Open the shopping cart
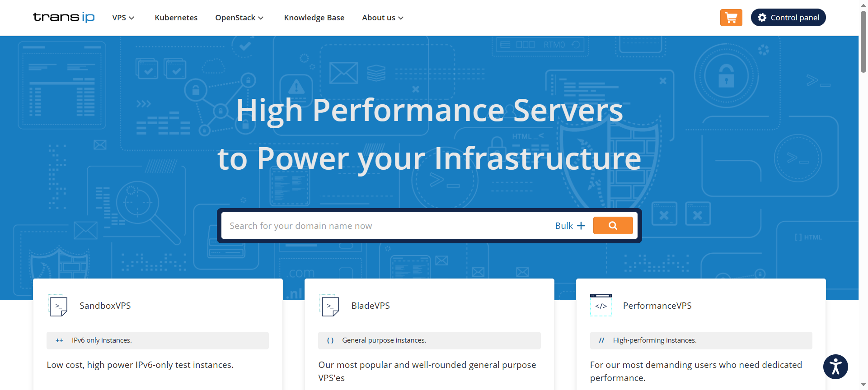This screenshot has width=868, height=390. [x=731, y=18]
